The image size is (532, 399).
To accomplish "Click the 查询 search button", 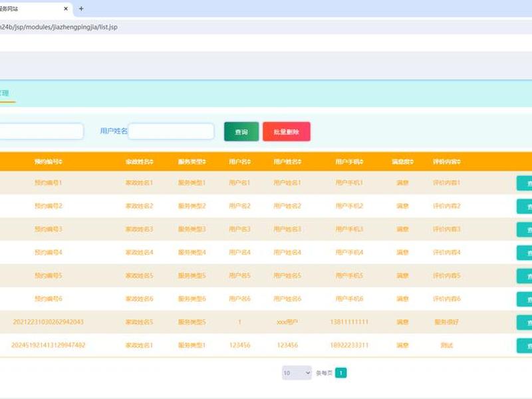I will click(241, 132).
